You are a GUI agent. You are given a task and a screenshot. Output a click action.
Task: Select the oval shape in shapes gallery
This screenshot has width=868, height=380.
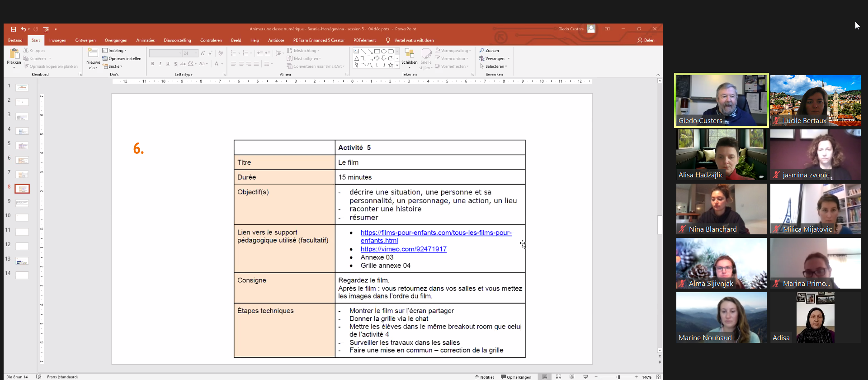pos(384,51)
